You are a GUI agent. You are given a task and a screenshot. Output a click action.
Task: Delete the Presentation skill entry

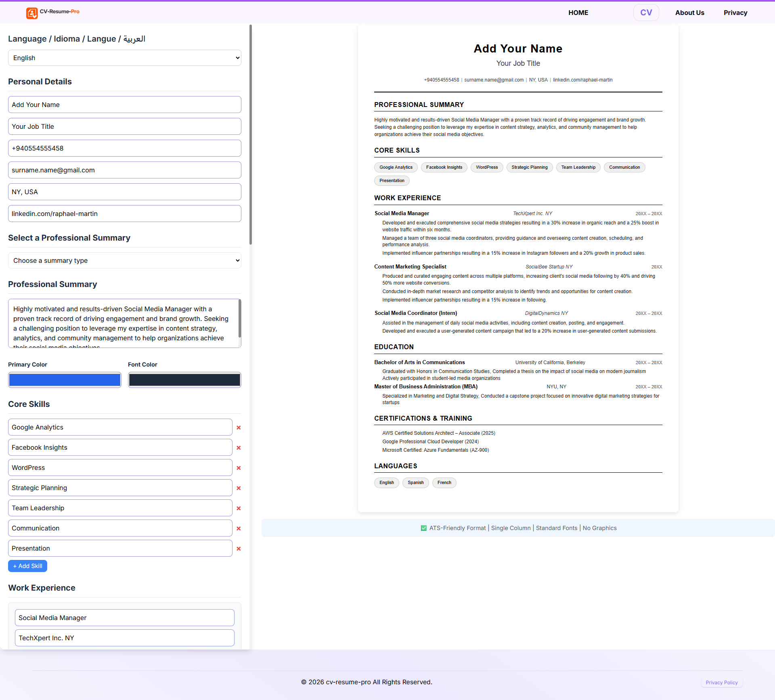(239, 549)
